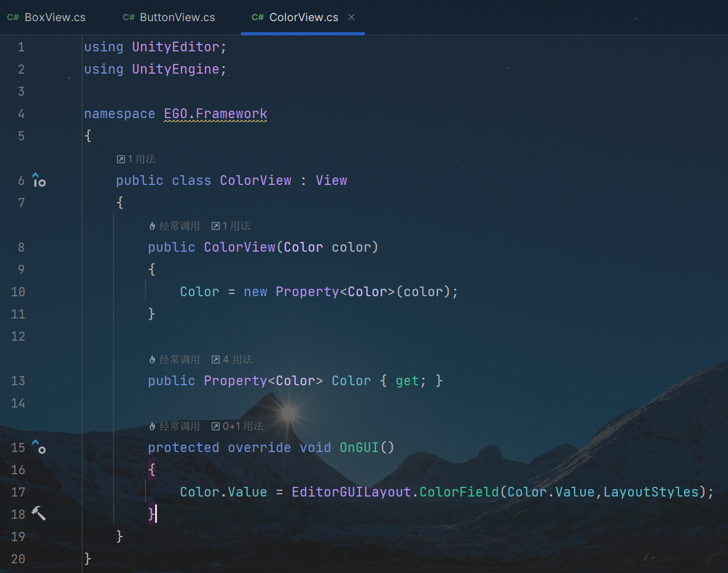This screenshot has width=728, height=573.
Task: Click the override gutter icon on line 15
Action: point(39,447)
